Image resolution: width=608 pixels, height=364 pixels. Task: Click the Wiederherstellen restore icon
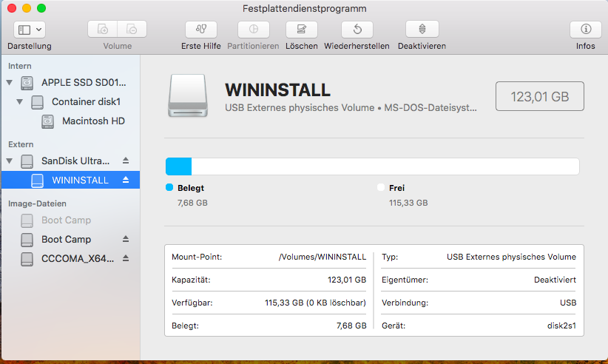click(x=357, y=30)
